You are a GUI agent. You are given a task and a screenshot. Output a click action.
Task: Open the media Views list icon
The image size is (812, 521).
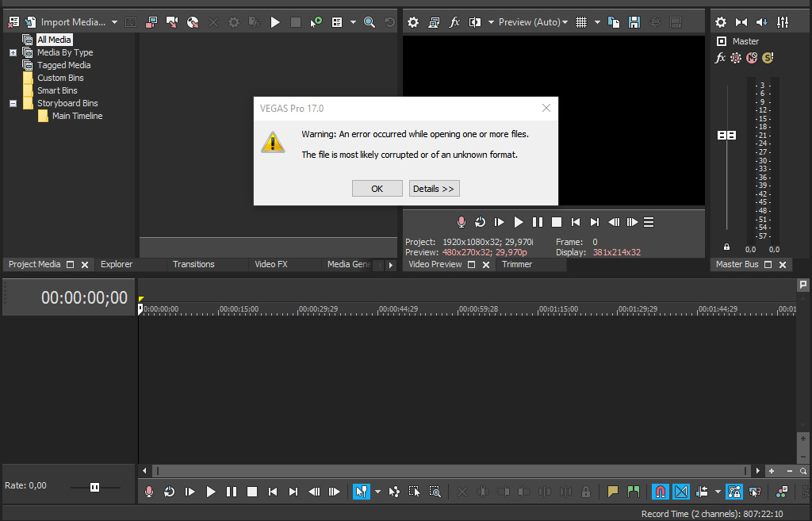click(337, 21)
